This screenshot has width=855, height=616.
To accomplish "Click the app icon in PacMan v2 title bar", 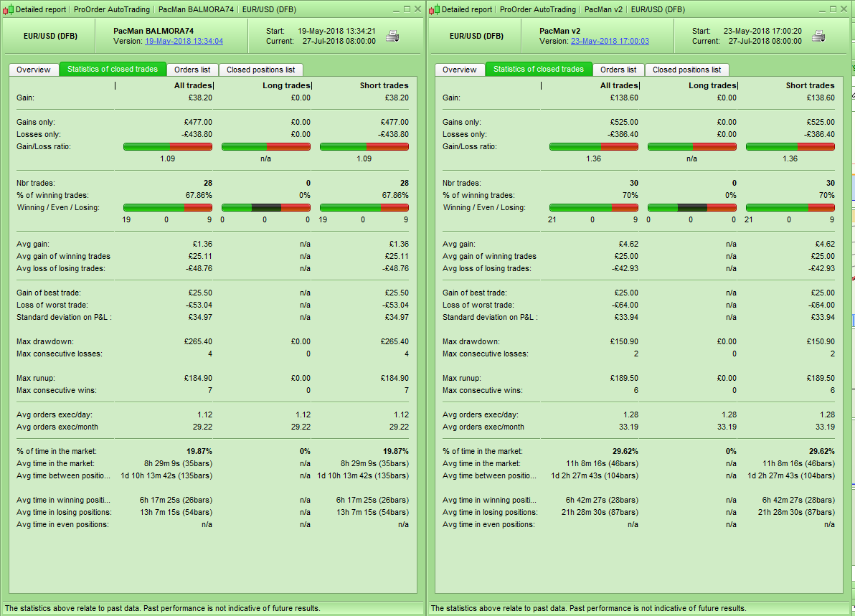I will click(x=434, y=10).
